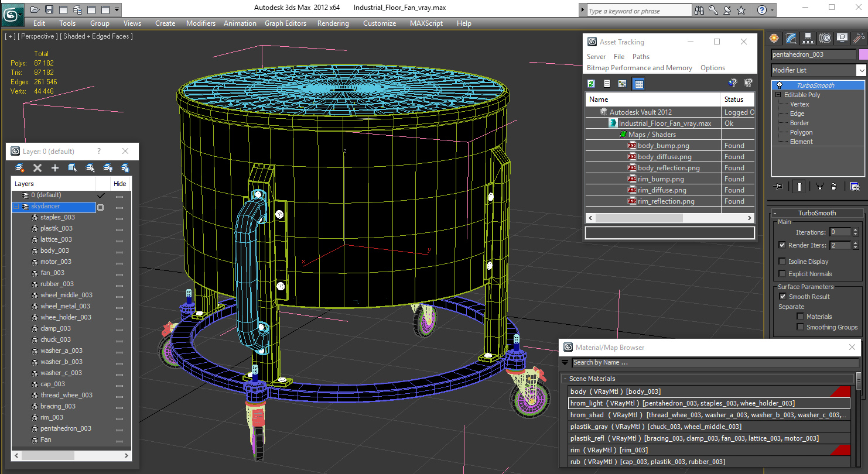The height and width of the screenshot is (474, 868).
Task: Open Paths menu in Asset Tracking
Action: (x=641, y=57)
